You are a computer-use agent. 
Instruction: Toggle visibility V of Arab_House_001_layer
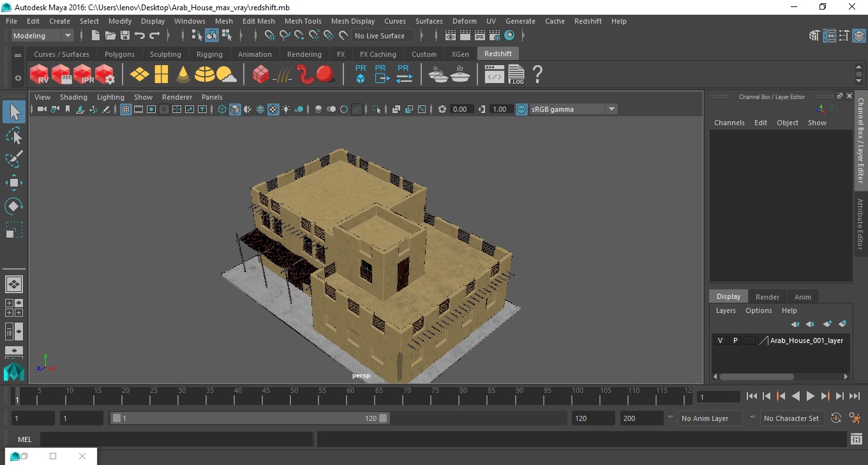point(720,340)
